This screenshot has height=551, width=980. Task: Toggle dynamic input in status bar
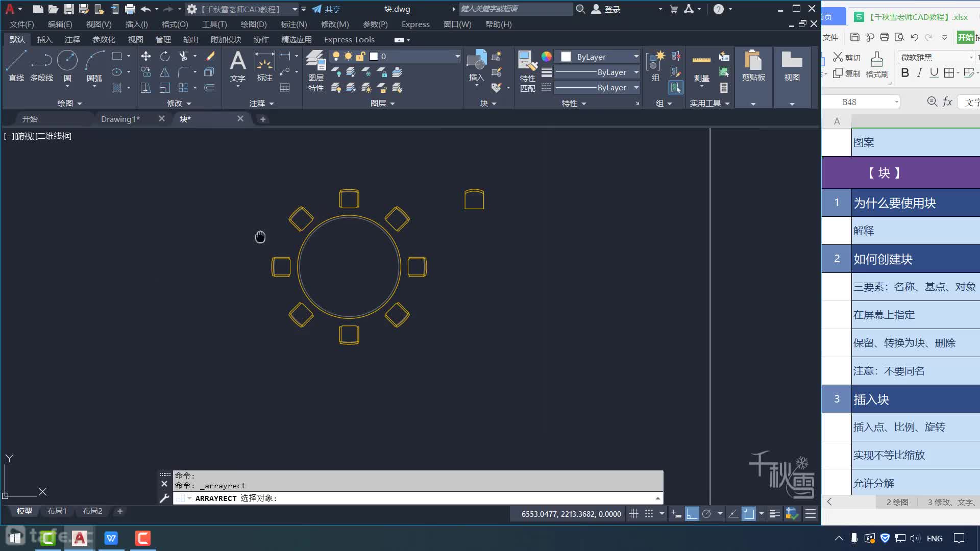tap(676, 514)
